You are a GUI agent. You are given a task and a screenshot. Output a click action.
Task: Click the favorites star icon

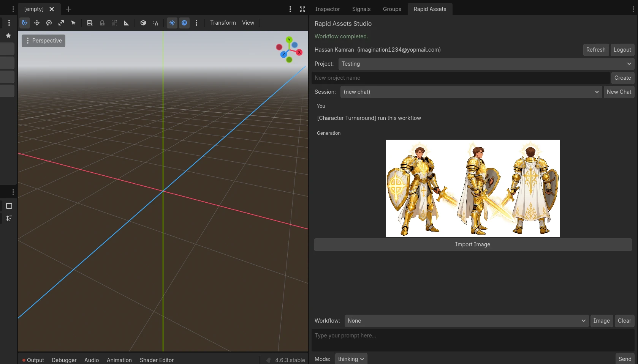pyautogui.click(x=8, y=36)
